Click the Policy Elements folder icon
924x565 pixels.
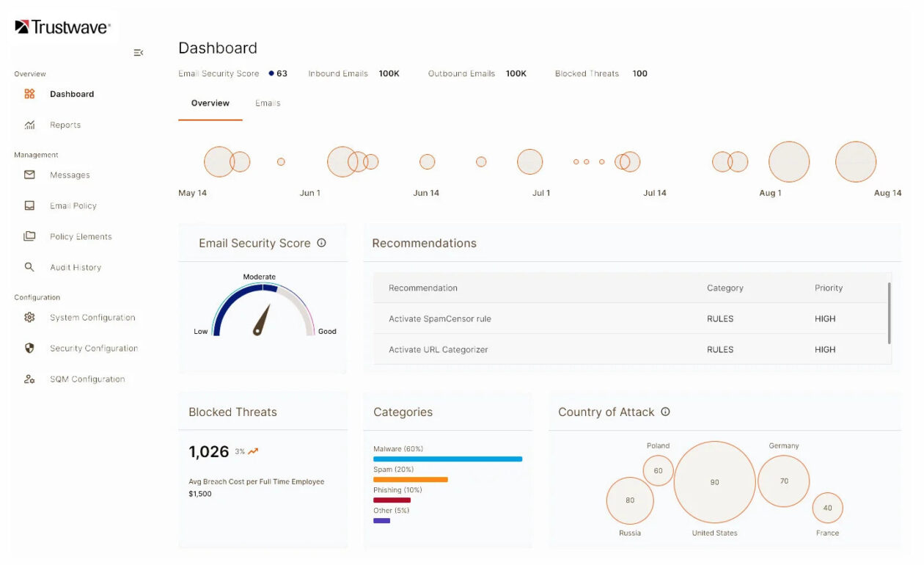[29, 236]
